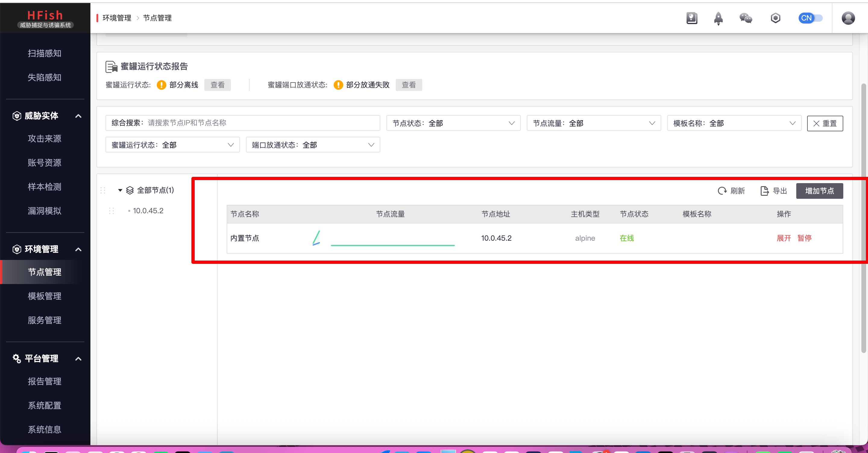Click the refresh icon next to 刷新
This screenshot has height=453, width=868.
(722, 191)
